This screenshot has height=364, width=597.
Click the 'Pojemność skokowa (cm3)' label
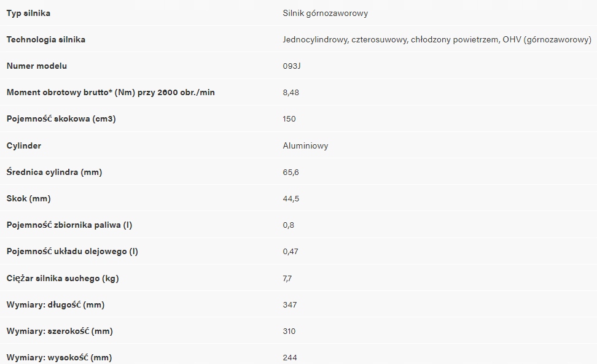pyautogui.click(x=61, y=118)
